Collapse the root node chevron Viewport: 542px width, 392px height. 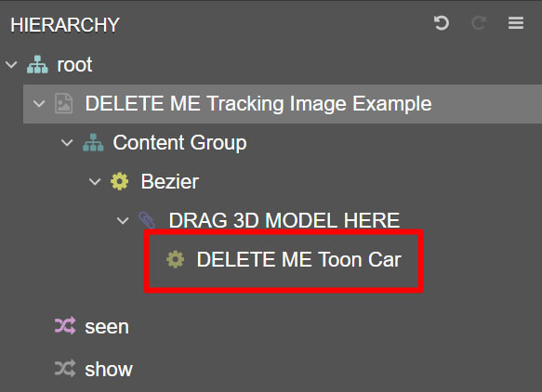coord(11,65)
